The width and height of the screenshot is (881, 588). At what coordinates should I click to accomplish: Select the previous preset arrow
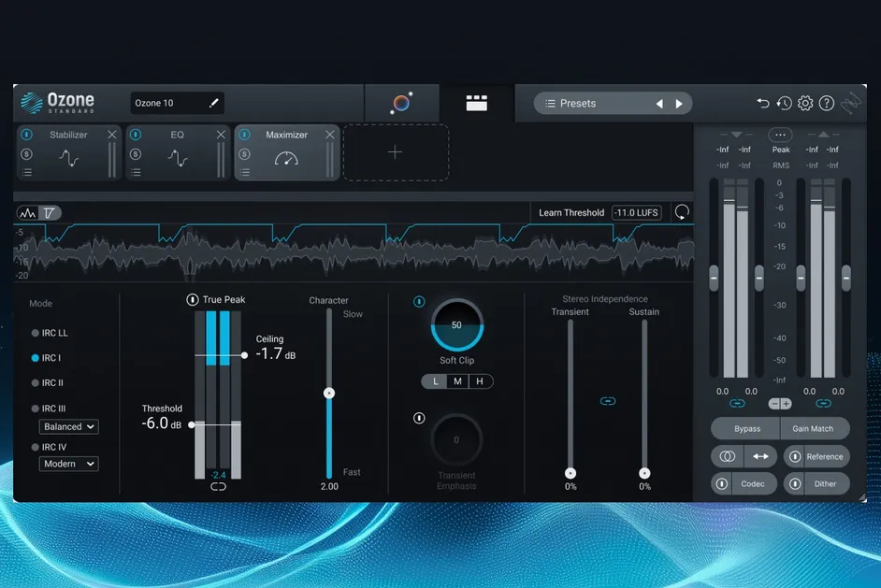[x=659, y=104]
